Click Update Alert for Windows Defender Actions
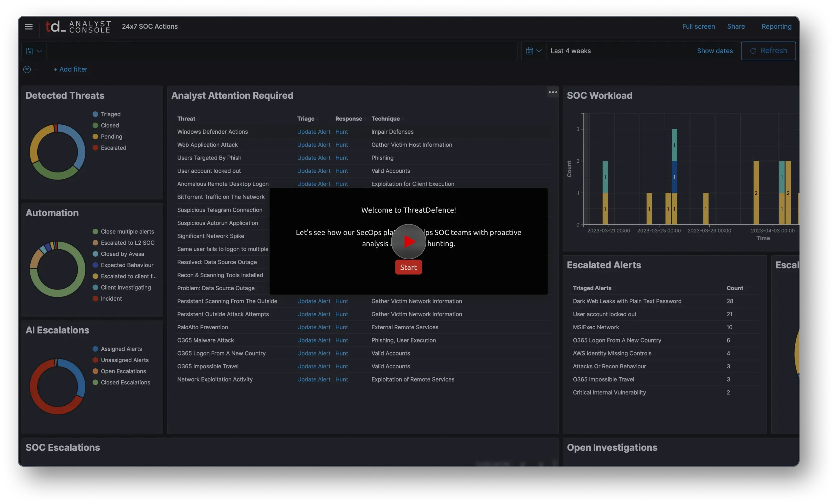Viewport: 835px width, 504px height. click(x=313, y=132)
